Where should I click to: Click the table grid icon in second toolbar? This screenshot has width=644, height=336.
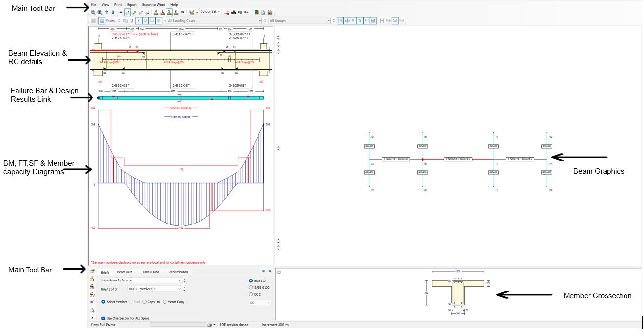(93, 21)
